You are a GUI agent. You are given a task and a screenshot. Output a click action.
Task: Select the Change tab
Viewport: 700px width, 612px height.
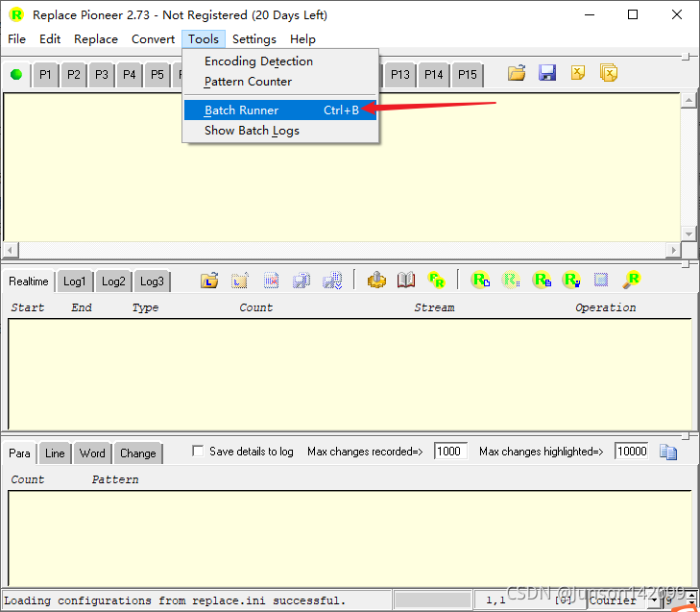pos(138,453)
